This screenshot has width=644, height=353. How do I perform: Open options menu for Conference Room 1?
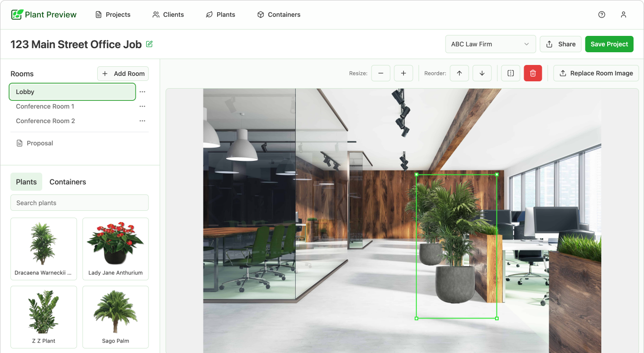pyautogui.click(x=142, y=106)
